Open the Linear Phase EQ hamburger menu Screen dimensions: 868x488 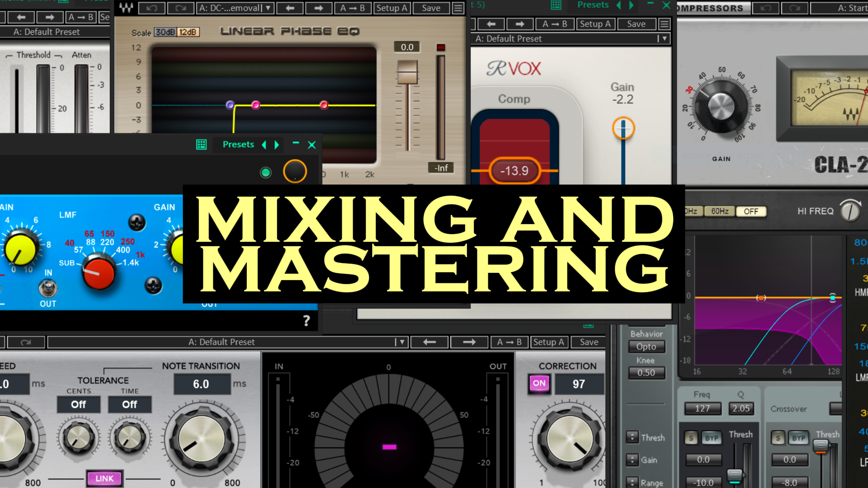458,8
